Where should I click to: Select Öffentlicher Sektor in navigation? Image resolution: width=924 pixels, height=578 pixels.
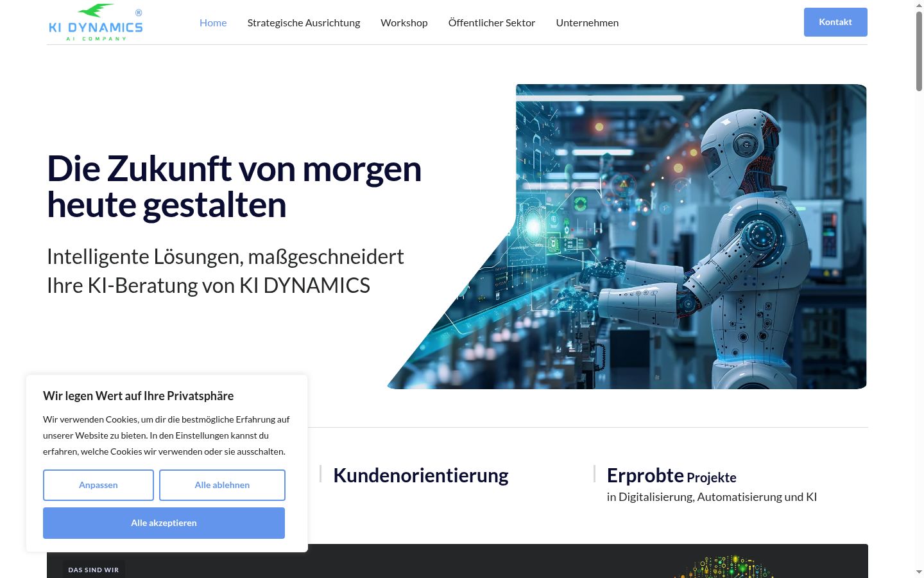click(x=492, y=22)
